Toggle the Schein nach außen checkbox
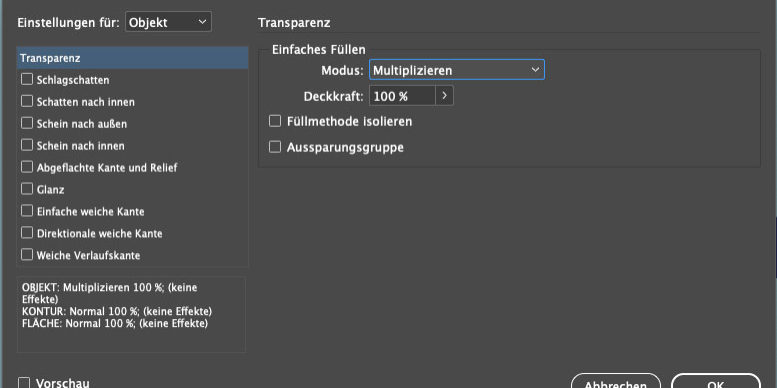The width and height of the screenshot is (777, 388). point(27,123)
